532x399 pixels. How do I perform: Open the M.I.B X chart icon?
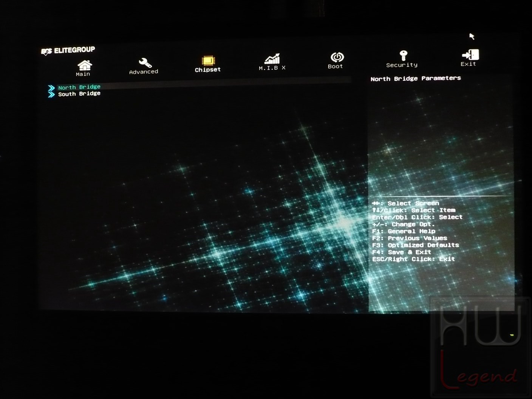click(x=272, y=59)
